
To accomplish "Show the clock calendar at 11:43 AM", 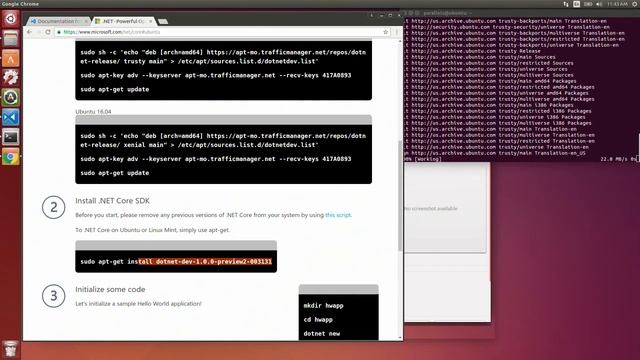I will [617, 4].
